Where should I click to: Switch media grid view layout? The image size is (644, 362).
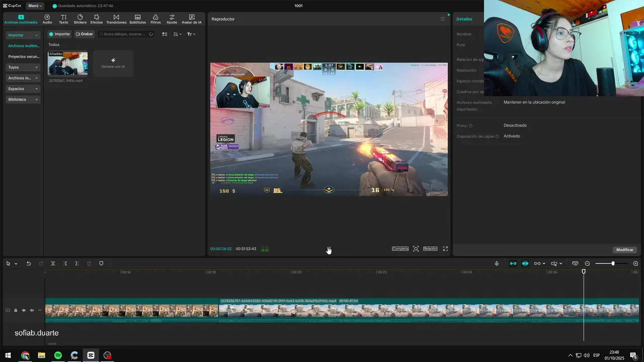(165, 34)
